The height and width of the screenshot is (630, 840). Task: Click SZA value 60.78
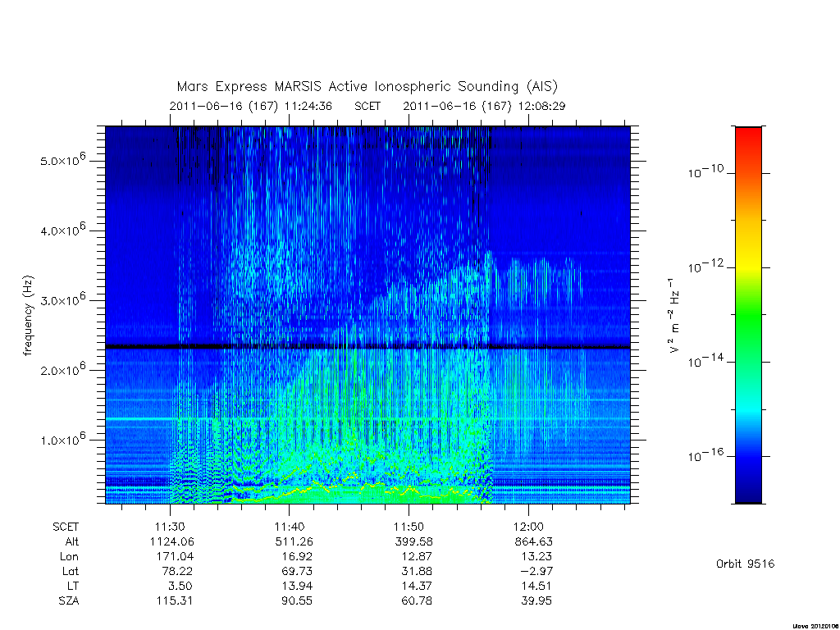(416, 601)
